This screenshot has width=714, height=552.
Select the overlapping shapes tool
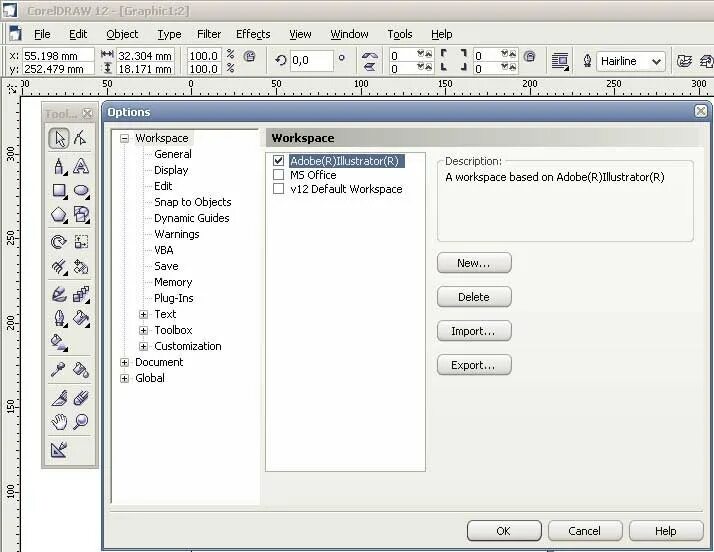click(81, 215)
